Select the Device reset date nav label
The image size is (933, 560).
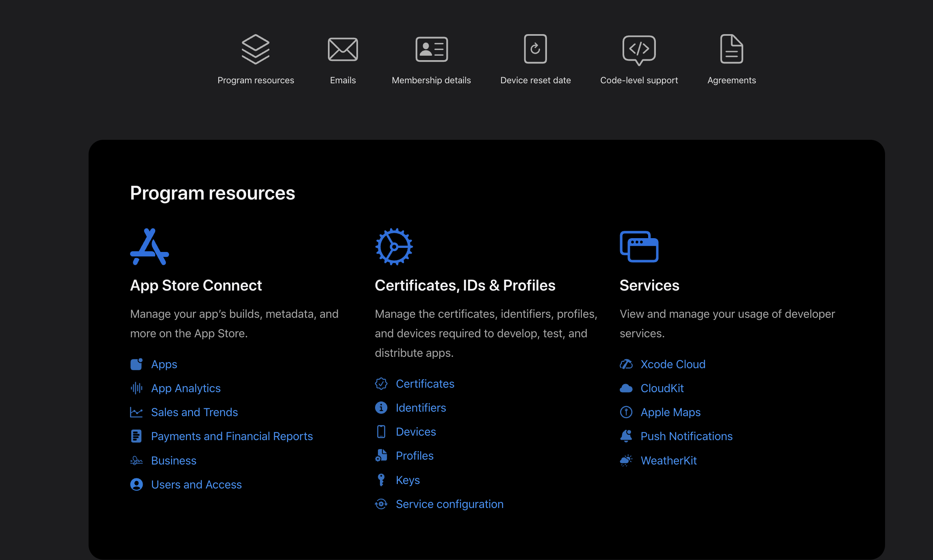pos(535,80)
